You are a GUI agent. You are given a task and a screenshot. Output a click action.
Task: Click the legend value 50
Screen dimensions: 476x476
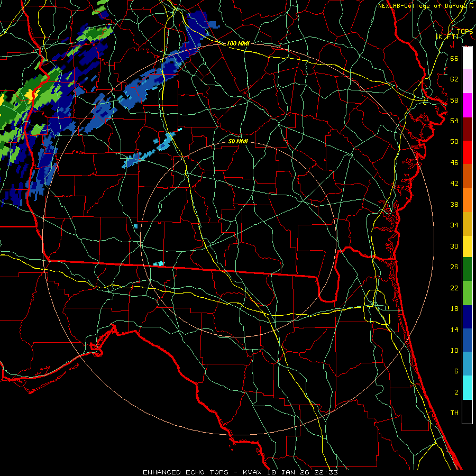point(454,142)
